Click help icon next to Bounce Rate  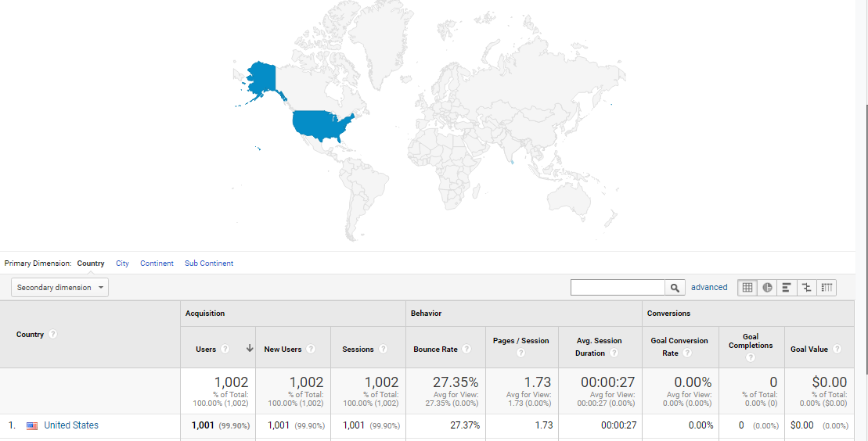(x=466, y=350)
